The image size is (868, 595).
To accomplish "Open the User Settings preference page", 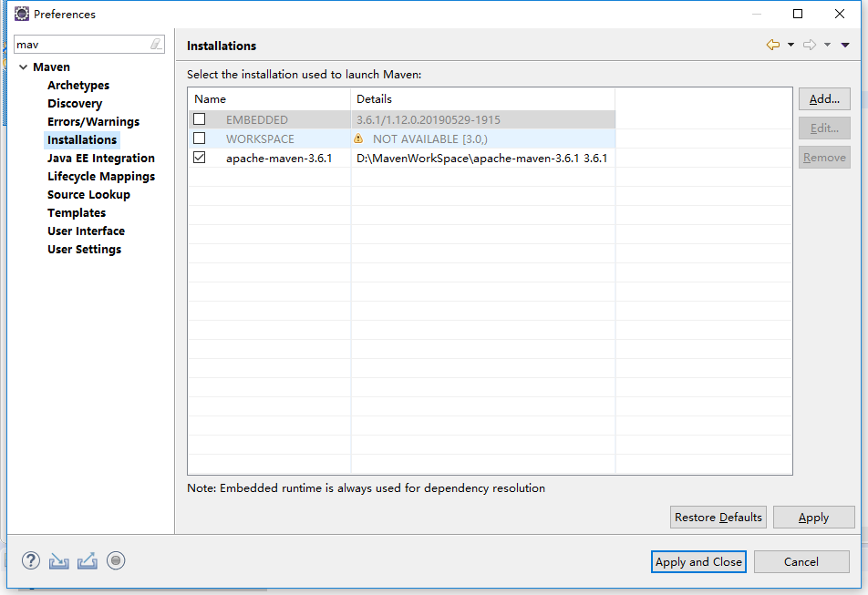I will click(84, 250).
